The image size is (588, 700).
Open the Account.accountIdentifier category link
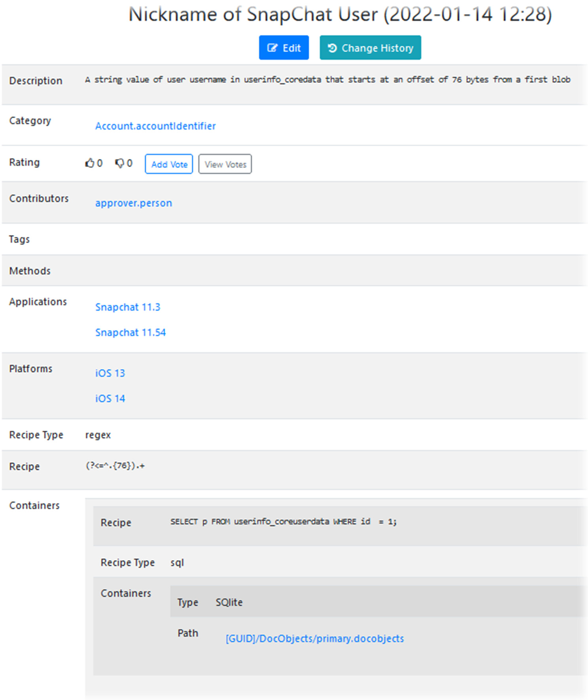[x=155, y=126]
